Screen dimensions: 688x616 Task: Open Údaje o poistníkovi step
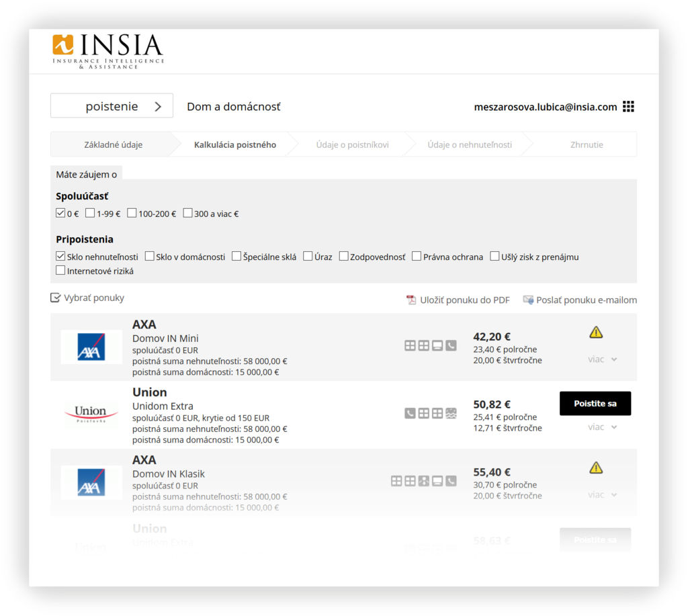[352, 145]
